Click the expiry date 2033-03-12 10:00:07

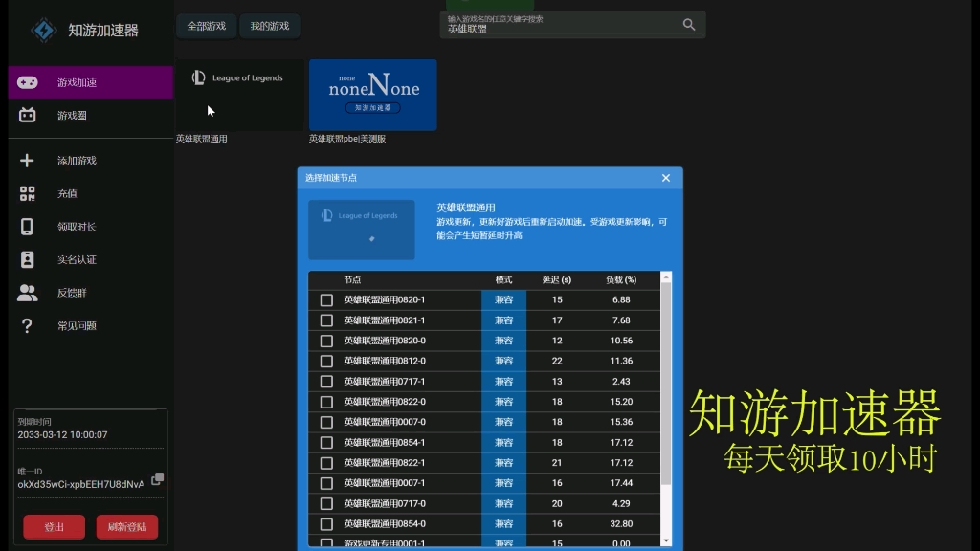[62, 435]
